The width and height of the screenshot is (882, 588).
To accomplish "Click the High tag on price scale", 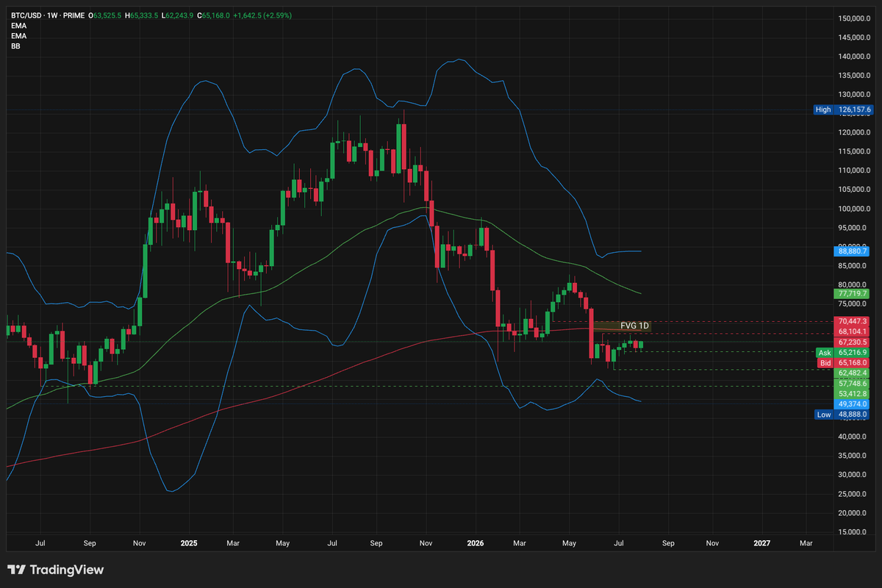I will (823, 110).
